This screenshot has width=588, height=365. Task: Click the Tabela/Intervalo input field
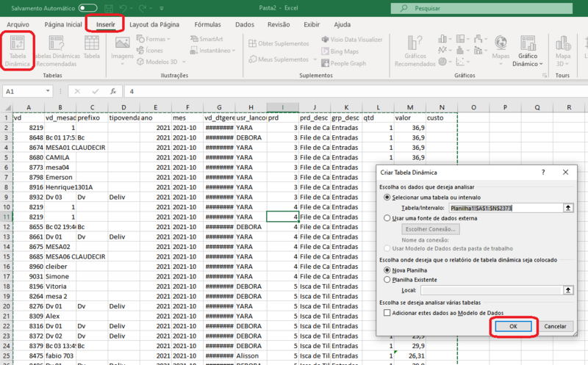tap(506, 208)
